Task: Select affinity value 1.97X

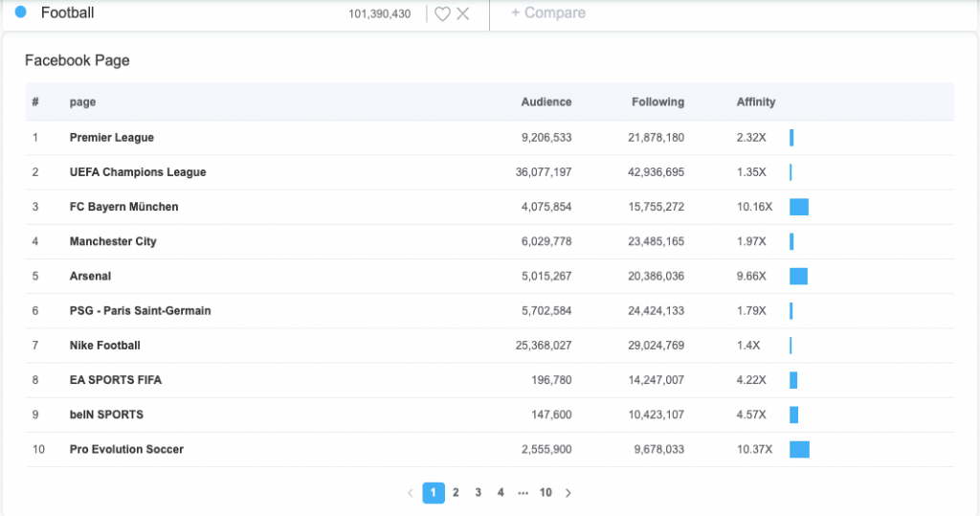Action: (751, 241)
